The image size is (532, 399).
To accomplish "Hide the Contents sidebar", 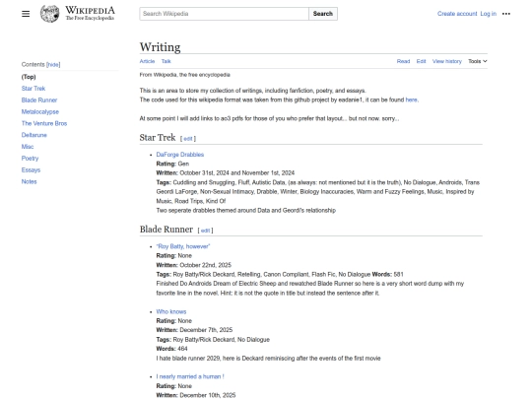I will (53, 64).
